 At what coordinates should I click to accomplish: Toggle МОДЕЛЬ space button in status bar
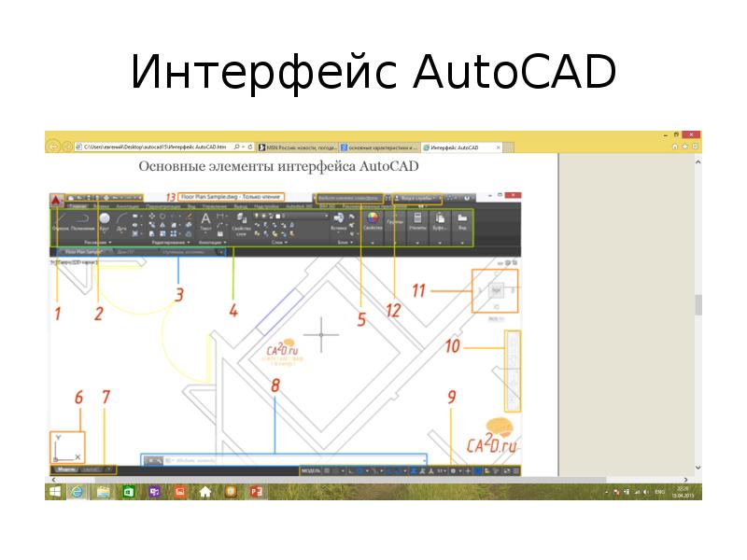coord(311,471)
